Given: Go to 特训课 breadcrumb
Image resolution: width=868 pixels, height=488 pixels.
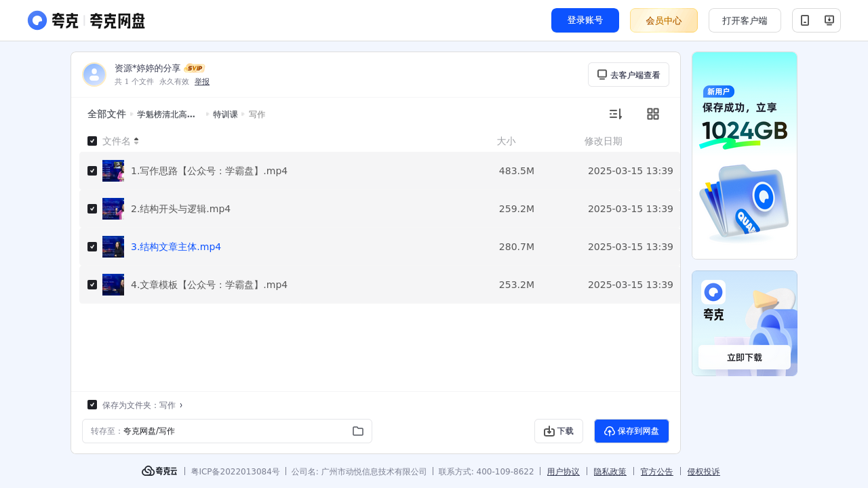Looking at the screenshot, I should (225, 115).
